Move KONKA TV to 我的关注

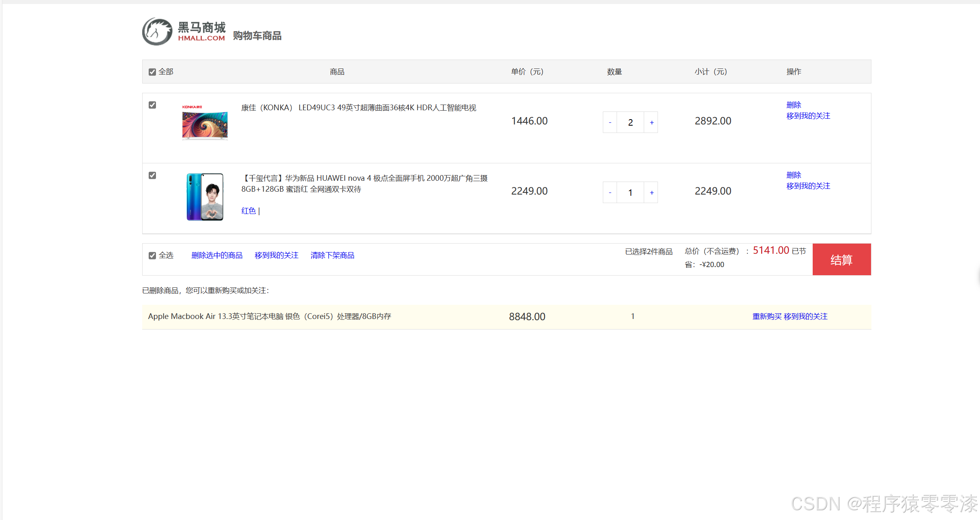[808, 116]
